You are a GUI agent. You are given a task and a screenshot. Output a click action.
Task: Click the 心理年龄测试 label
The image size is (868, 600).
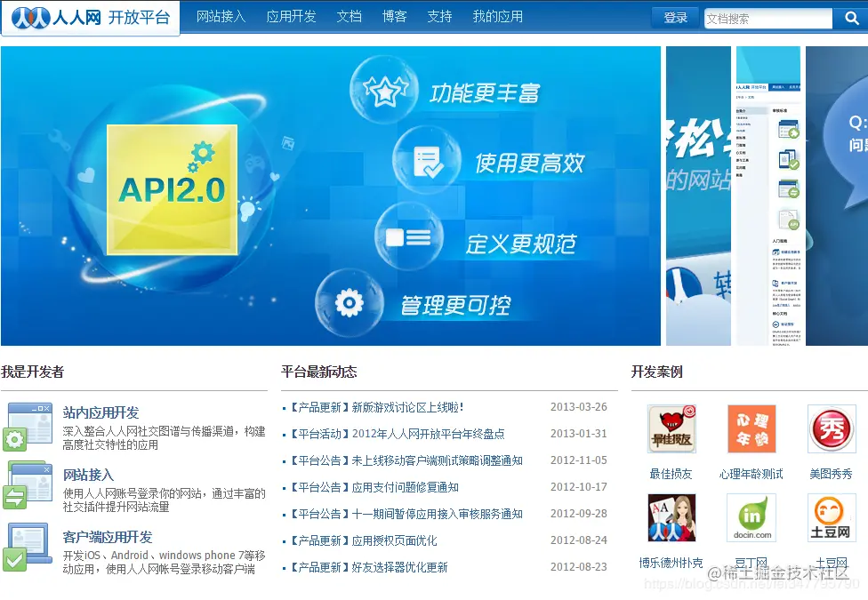point(751,474)
